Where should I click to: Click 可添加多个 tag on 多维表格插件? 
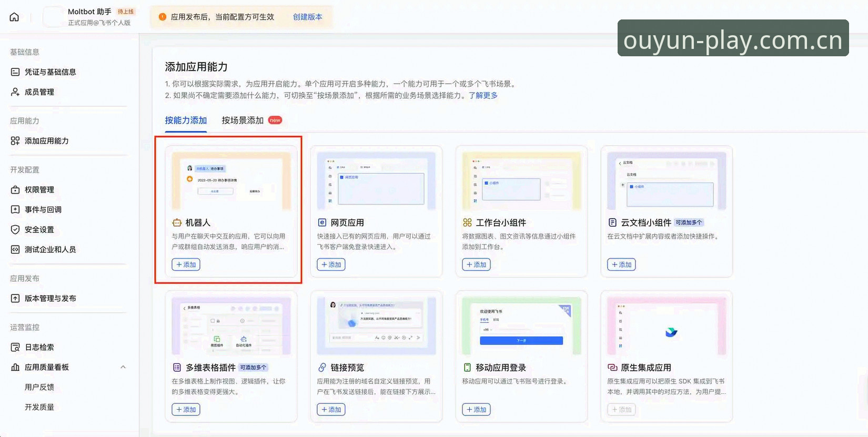coord(254,368)
